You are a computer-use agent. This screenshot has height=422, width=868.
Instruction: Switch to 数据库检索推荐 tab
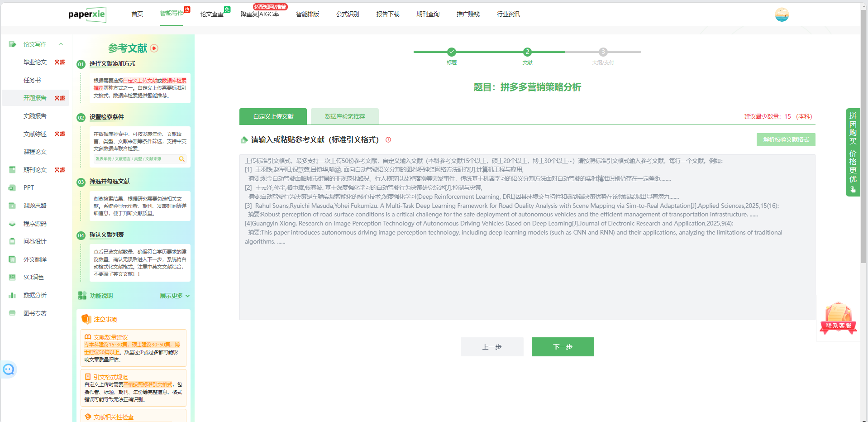pyautogui.click(x=344, y=116)
